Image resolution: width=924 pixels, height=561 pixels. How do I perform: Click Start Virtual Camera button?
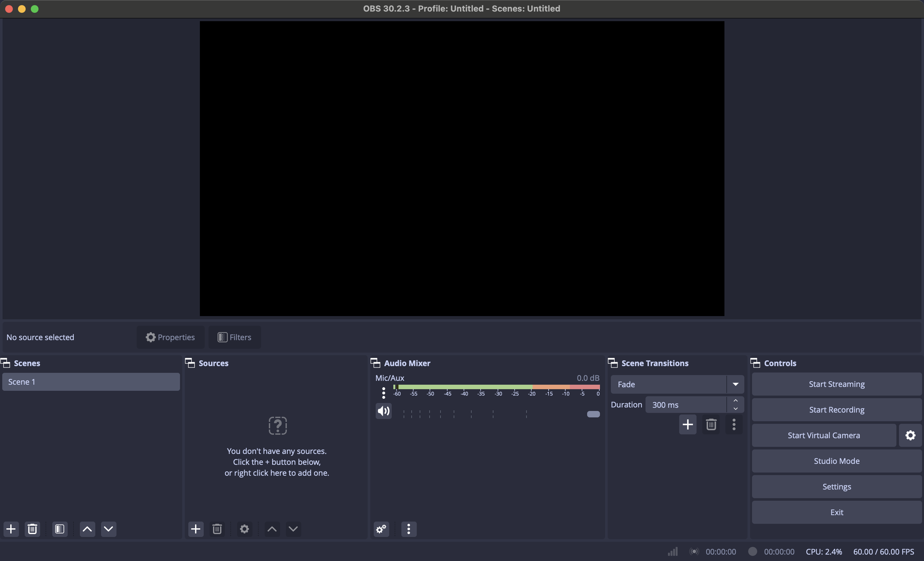[x=824, y=435]
